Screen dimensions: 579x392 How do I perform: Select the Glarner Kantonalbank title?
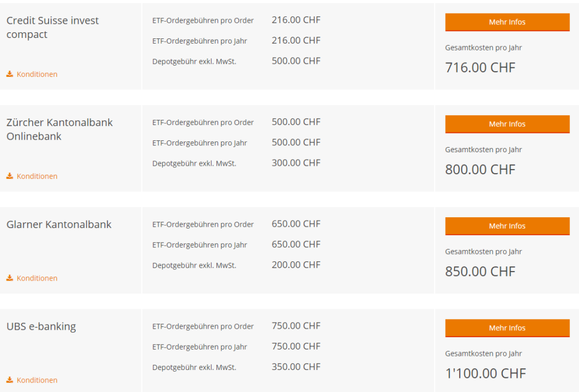(x=59, y=225)
